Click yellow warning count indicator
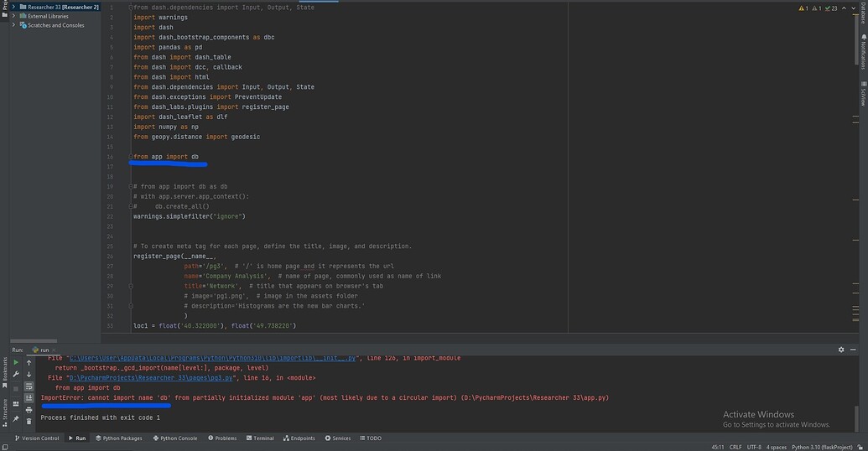Viewport: 868px width, 451px height. [x=803, y=8]
